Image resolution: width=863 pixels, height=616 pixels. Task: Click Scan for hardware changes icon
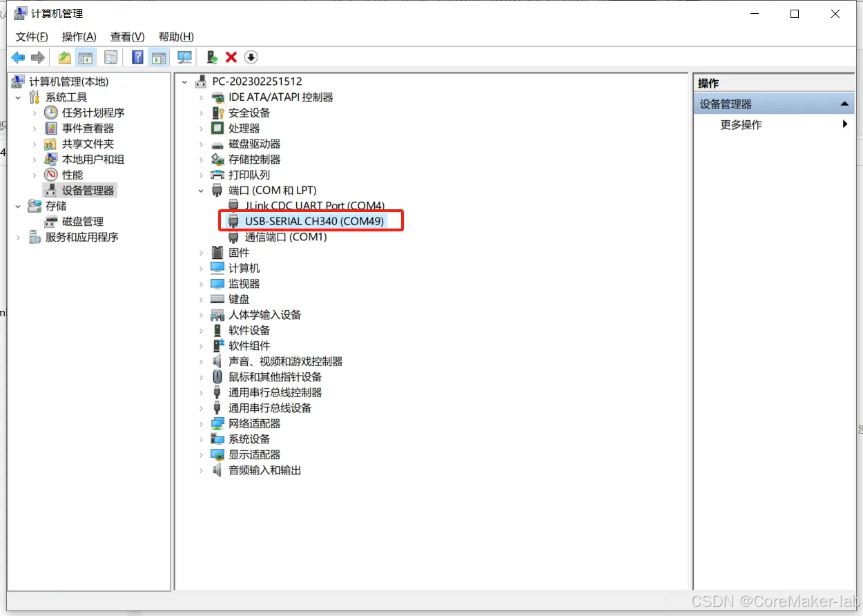pyautogui.click(x=184, y=57)
